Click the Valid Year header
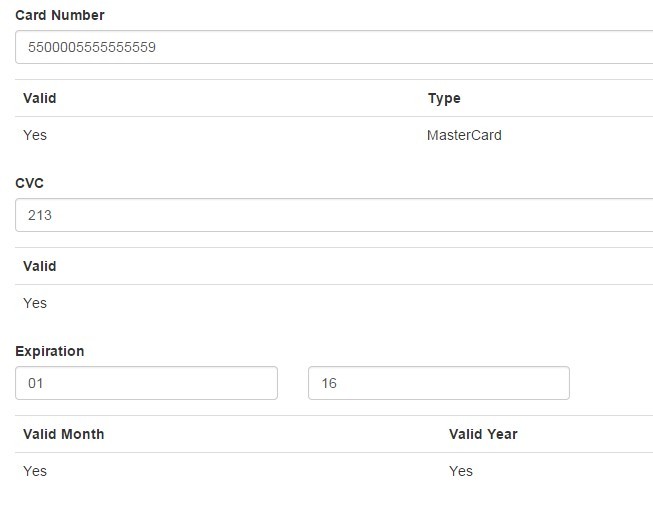 (x=483, y=434)
